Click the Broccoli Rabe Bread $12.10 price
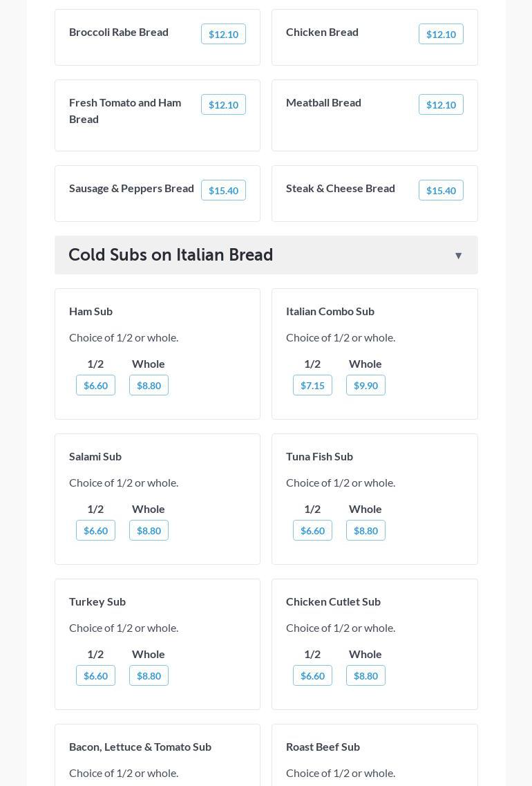The height and width of the screenshot is (786, 532). click(x=223, y=34)
